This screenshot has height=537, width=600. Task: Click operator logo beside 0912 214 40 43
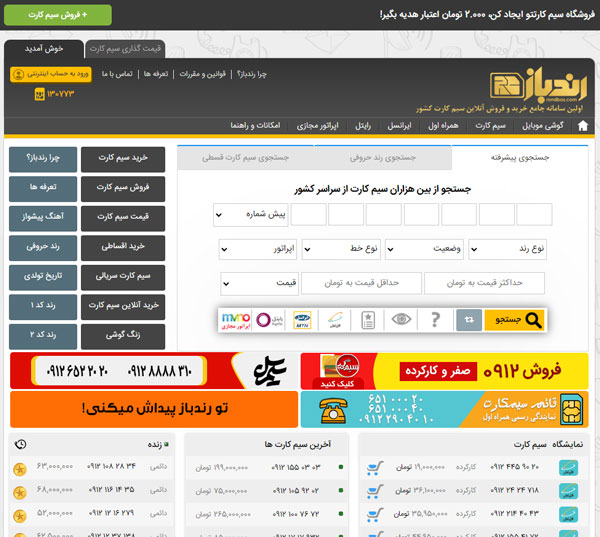[568, 514]
